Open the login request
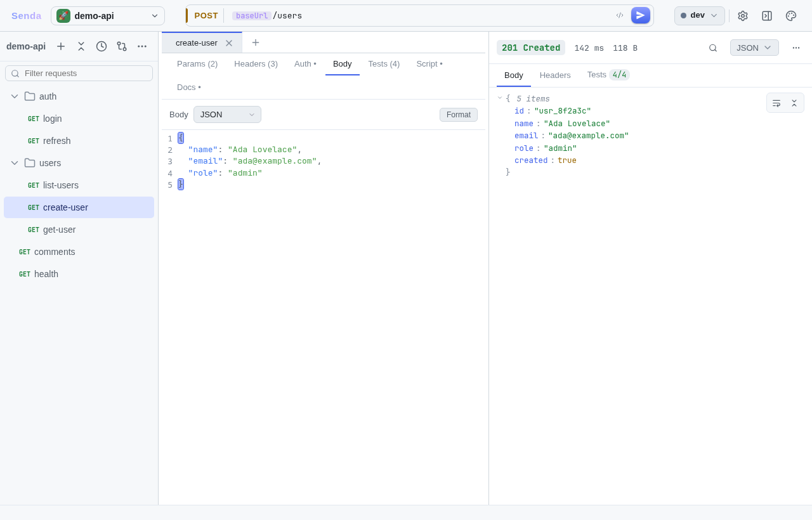This screenshot has height=520, width=812. tap(79, 119)
